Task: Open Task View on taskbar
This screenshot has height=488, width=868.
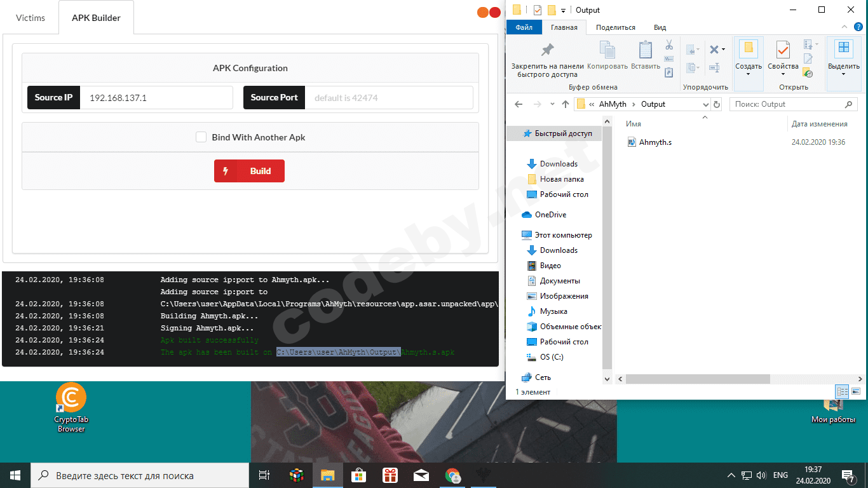Action: [x=264, y=475]
